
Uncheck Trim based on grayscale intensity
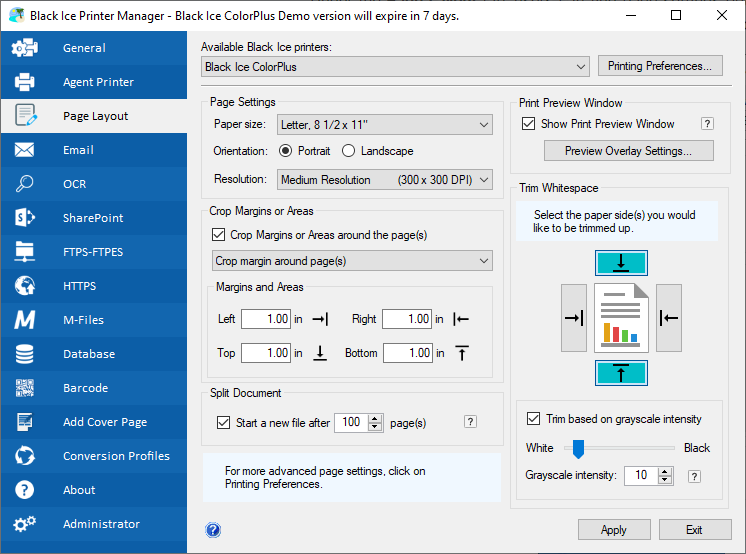pyautogui.click(x=533, y=419)
